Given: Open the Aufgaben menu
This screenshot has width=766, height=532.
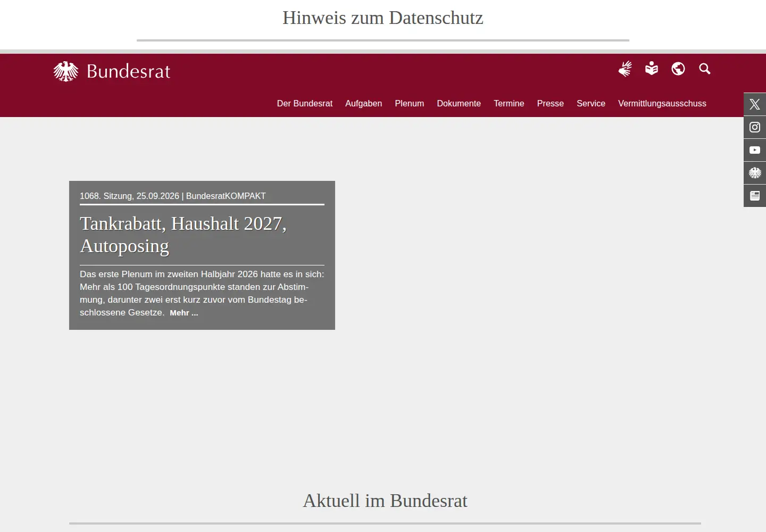Looking at the screenshot, I should (x=364, y=103).
